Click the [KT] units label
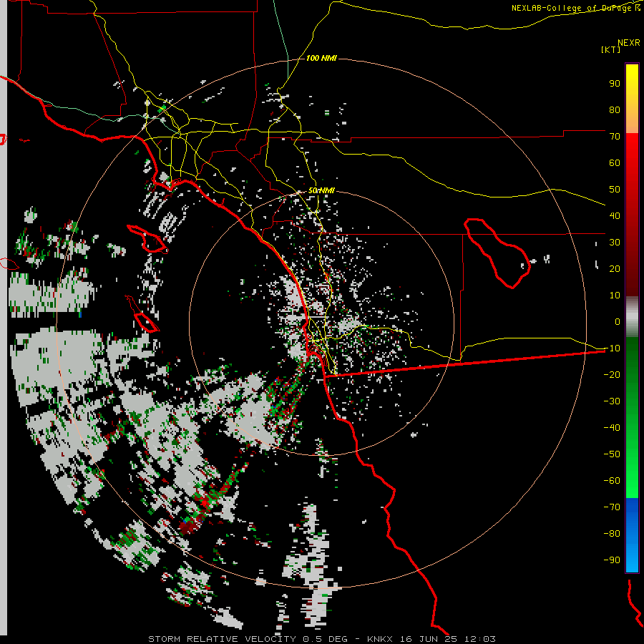This screenshot has width=644, height=644. [x=611, y=49]
